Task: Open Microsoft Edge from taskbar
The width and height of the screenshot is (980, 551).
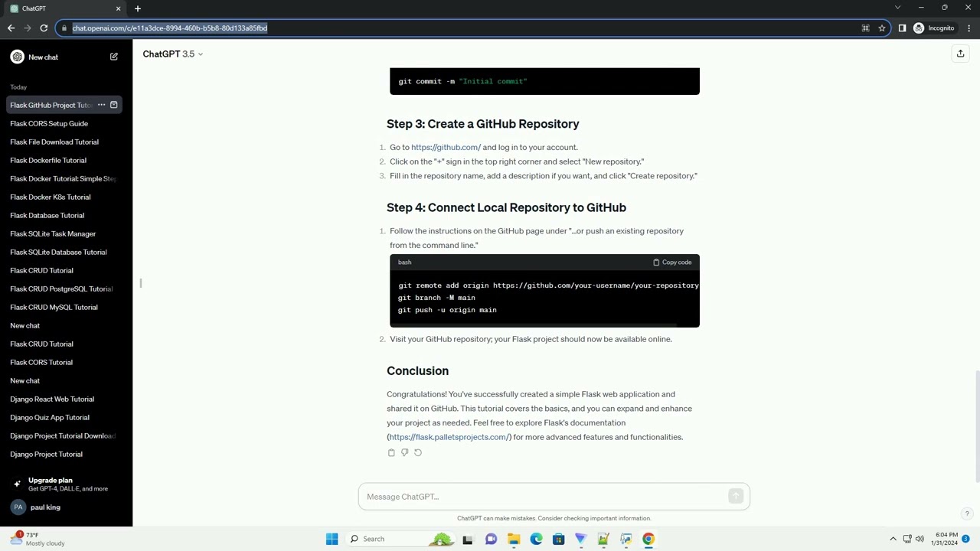Action: (536, 539)
